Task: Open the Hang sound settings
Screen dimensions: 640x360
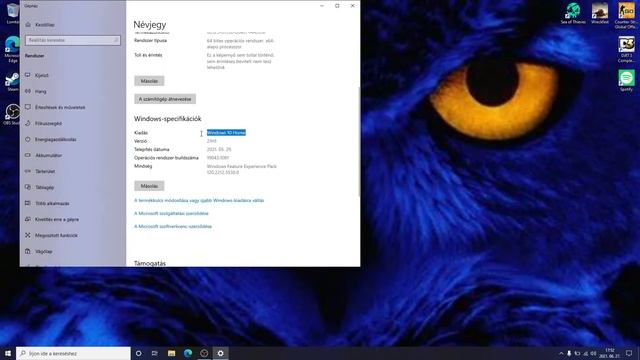Action: (x=40, y=91)
